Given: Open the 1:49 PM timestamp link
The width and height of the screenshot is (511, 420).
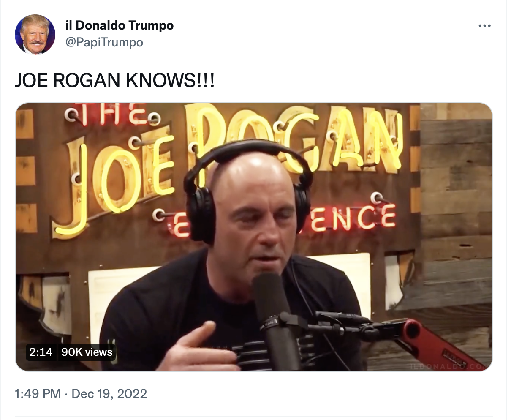Looking at the screenshot, I should pos(38,394).
